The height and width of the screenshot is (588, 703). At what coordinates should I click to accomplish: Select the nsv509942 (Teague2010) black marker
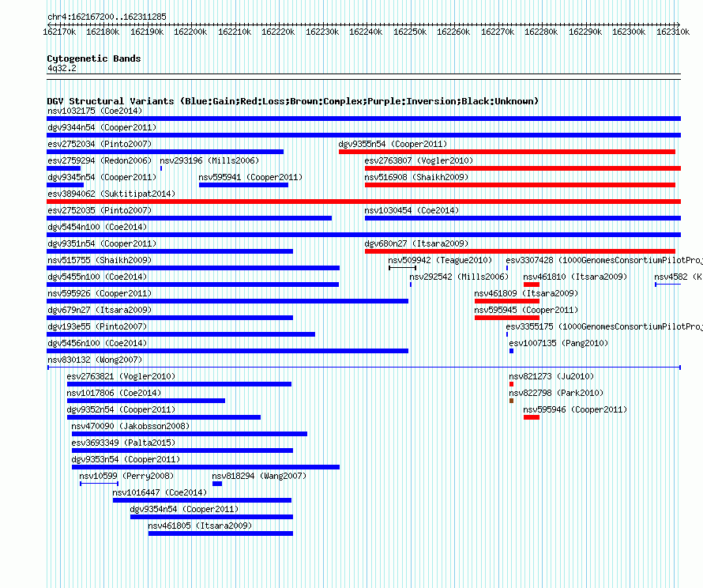coord(402,268)
